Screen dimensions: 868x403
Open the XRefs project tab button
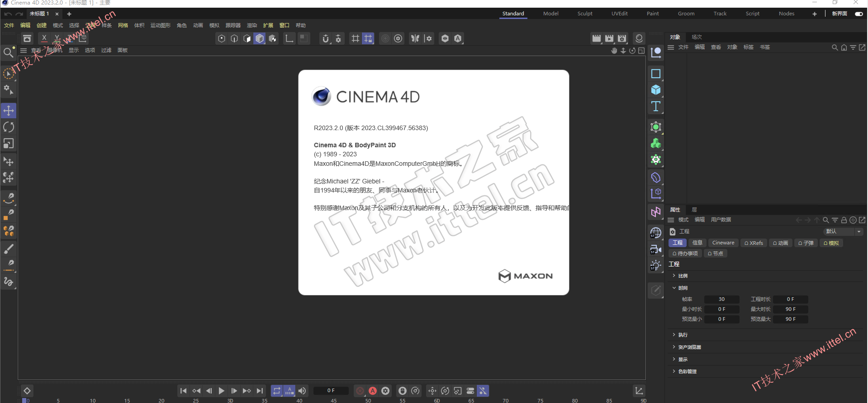pyautogui.click(x=754, y=243)
